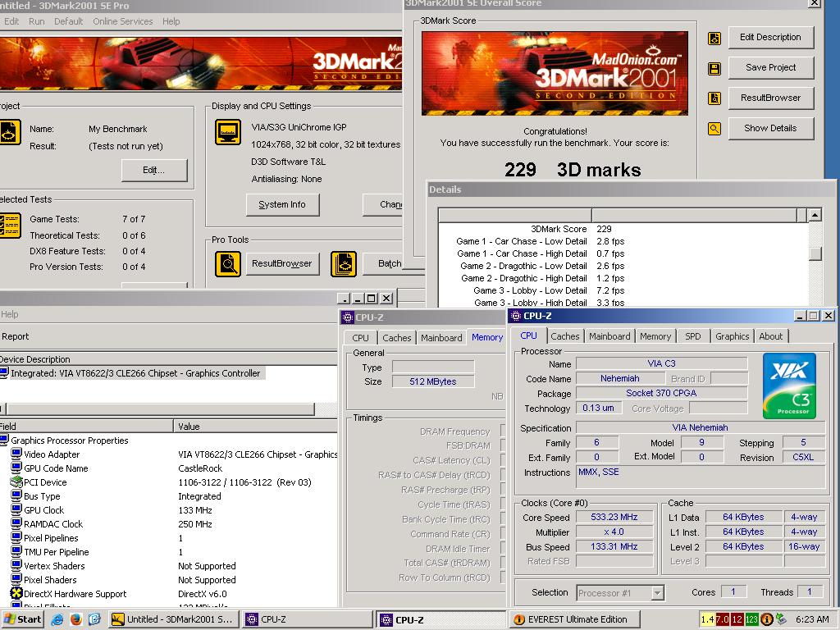The width and height of the screenshot is (840, 630).
Task: Click the Edit... project button
Action: click(154, 171)
